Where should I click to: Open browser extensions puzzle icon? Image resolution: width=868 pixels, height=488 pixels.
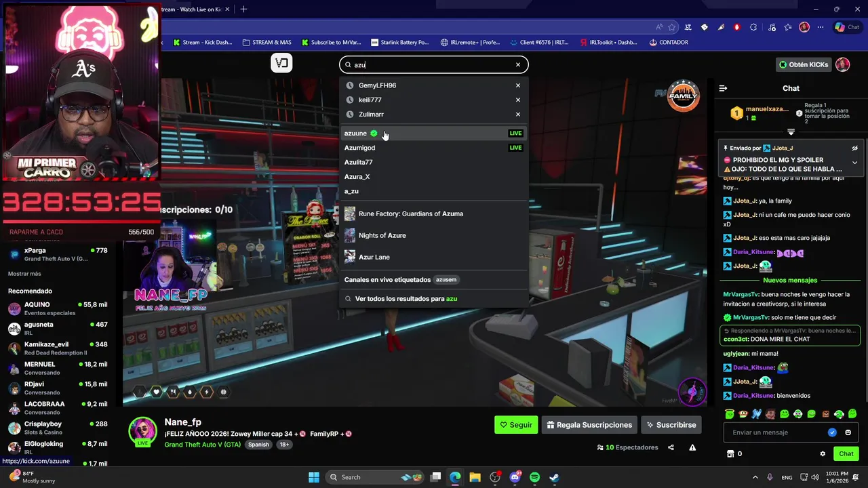[753, 27]
